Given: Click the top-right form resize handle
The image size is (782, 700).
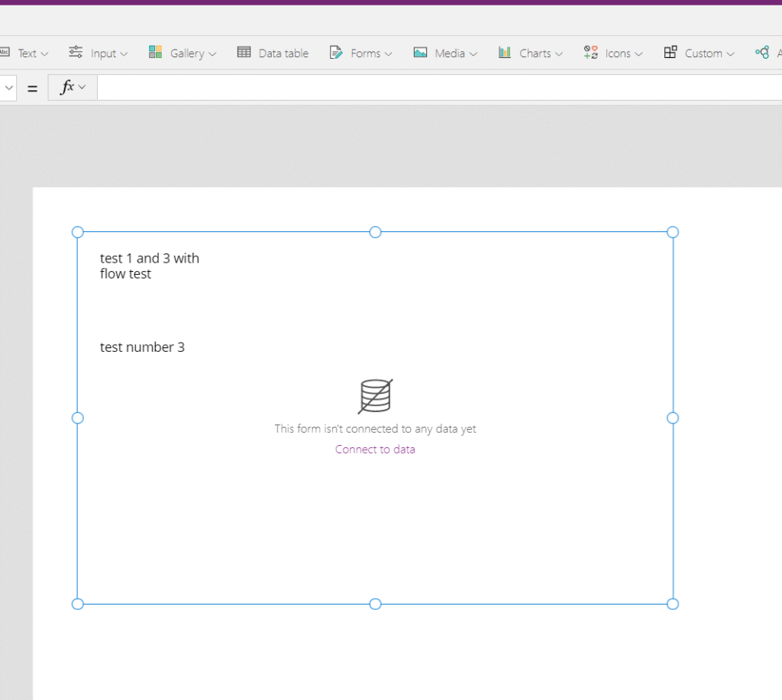Looking at the screenshot, I should [x=673, y=232].
